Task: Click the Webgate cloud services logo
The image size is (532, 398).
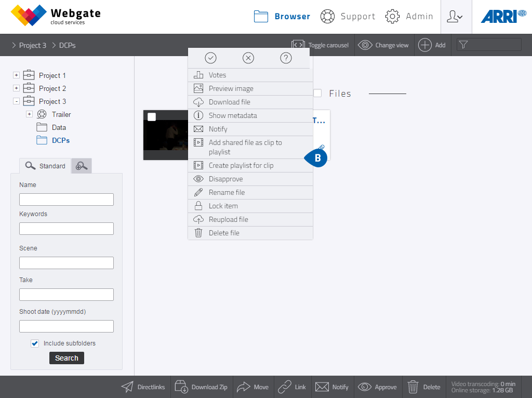Action: [x=56, y=16]
